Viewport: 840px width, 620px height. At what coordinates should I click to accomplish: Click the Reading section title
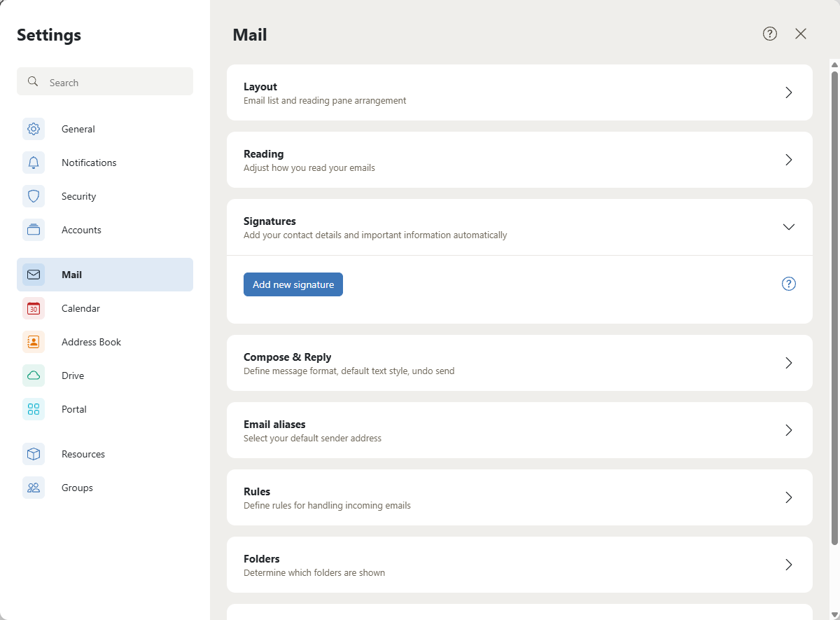coord(264,154)
